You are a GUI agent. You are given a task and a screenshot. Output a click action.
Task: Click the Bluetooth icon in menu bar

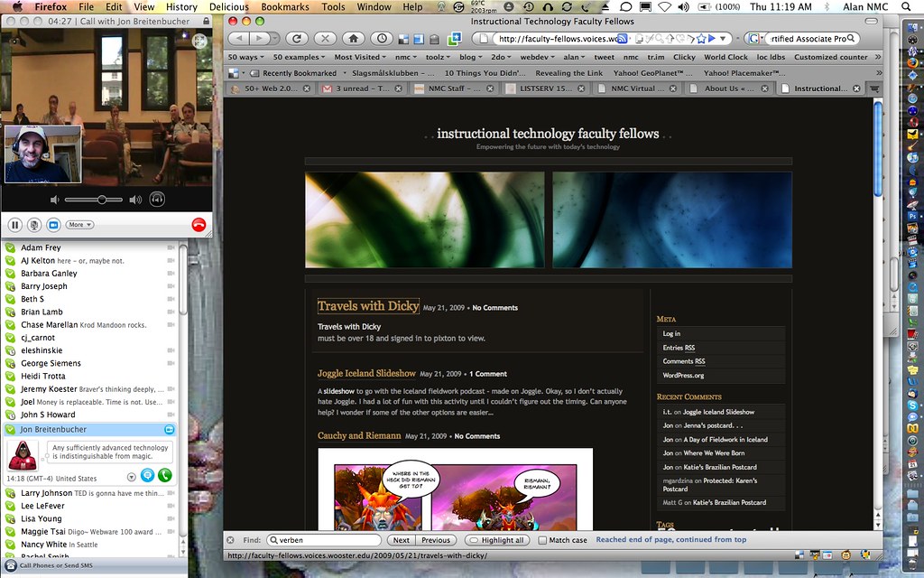pos(827,7)
